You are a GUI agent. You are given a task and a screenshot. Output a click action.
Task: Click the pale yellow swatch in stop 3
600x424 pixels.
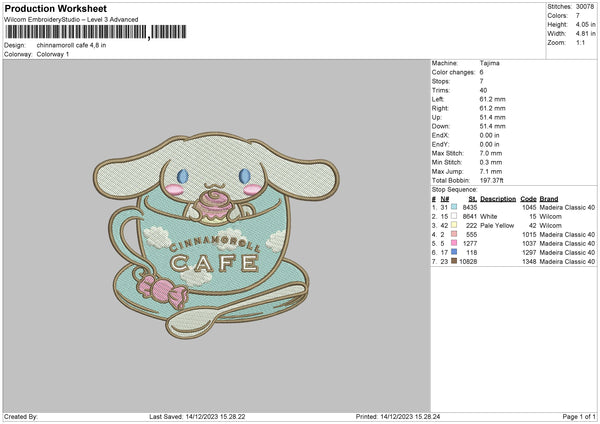click(454, 225)
